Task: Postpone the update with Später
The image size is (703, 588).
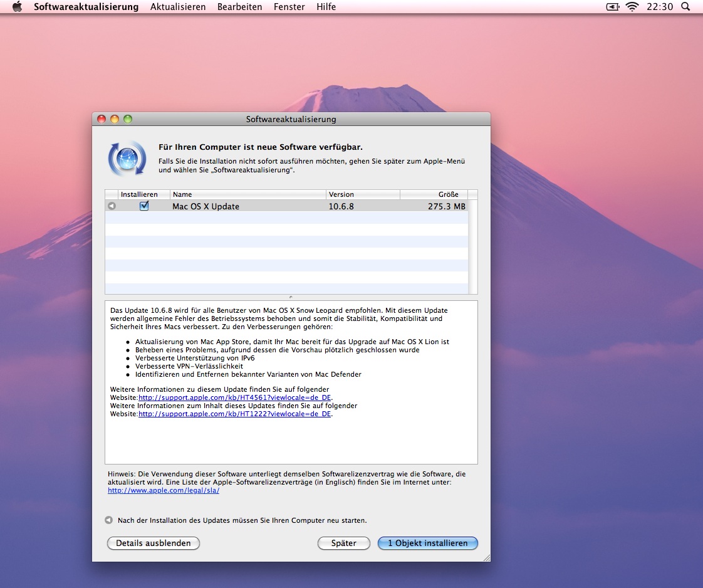Action: click(x=344, y=543)
